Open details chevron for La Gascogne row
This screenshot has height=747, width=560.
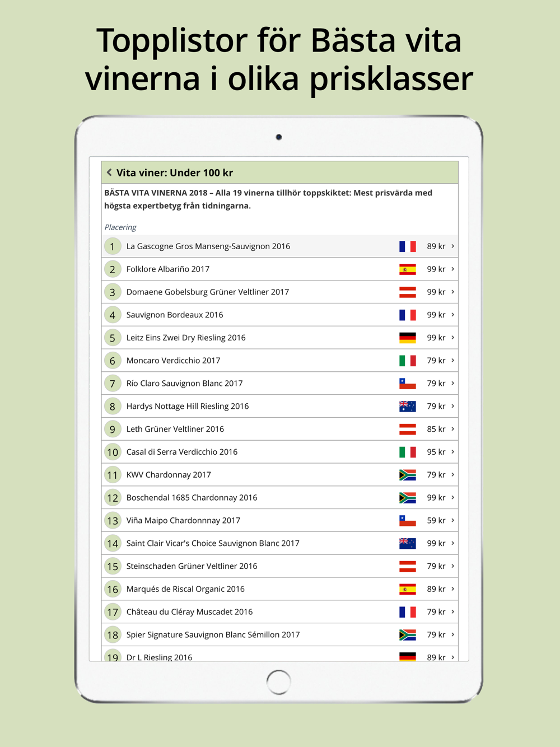[x=452, y=246]
